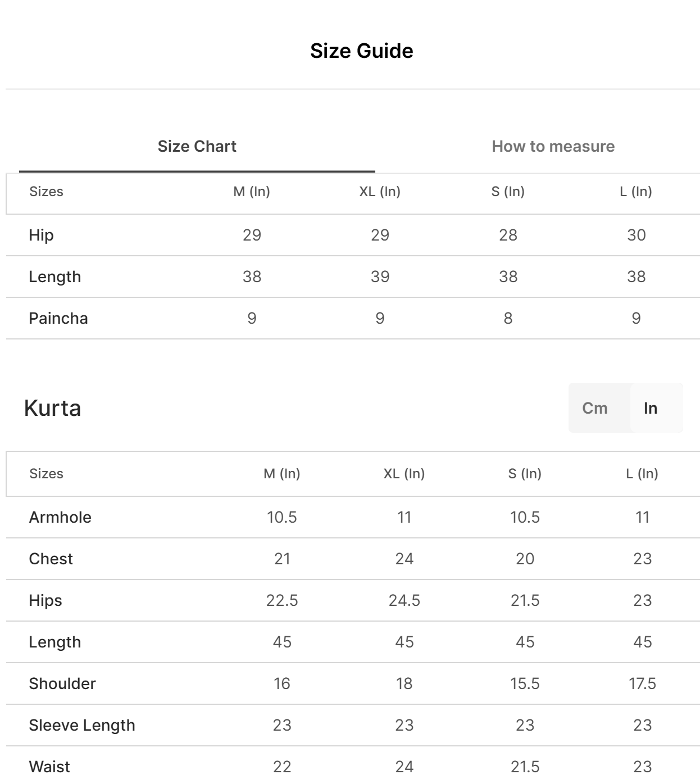Select the Sleeve Length row label
Image resolution: width=700 pixels, height=779 pixels.
(x=82, y=725)
